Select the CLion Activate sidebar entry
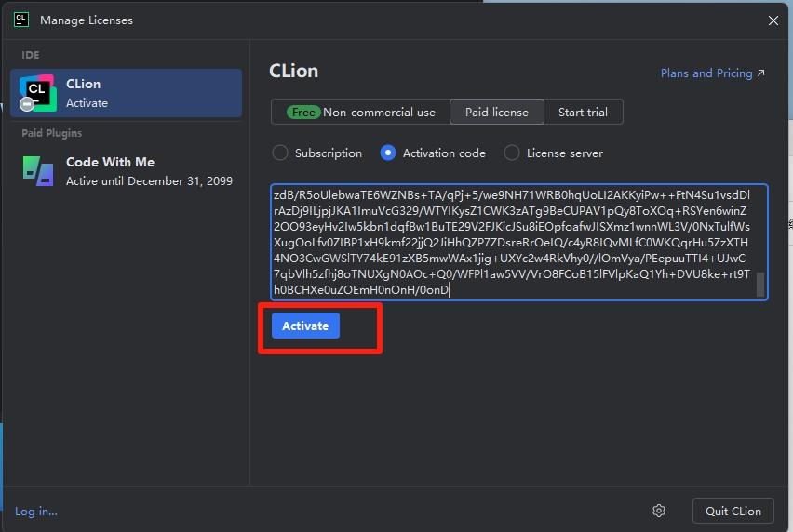 point(126,93)
